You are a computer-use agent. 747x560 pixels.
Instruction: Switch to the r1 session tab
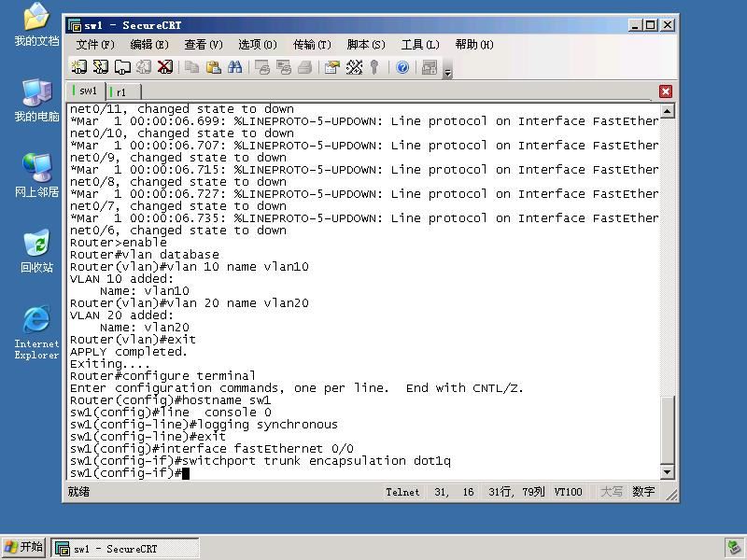click(123, 91)
